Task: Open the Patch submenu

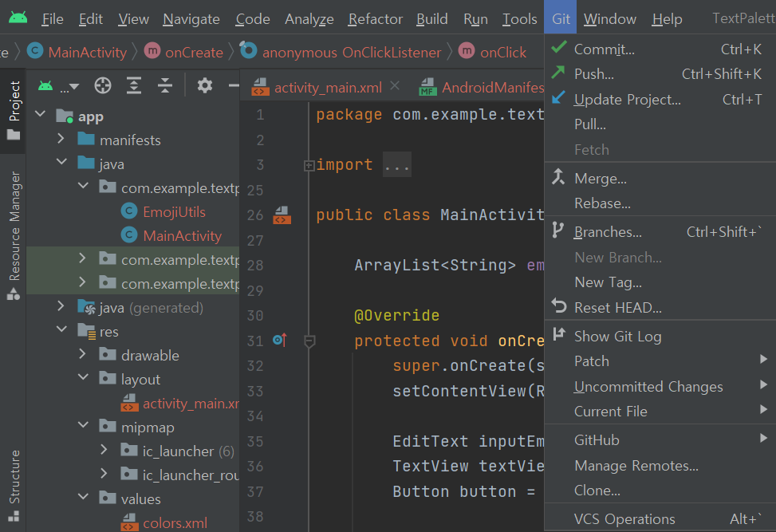Action: pyautogui.click(x=660, y=361)
